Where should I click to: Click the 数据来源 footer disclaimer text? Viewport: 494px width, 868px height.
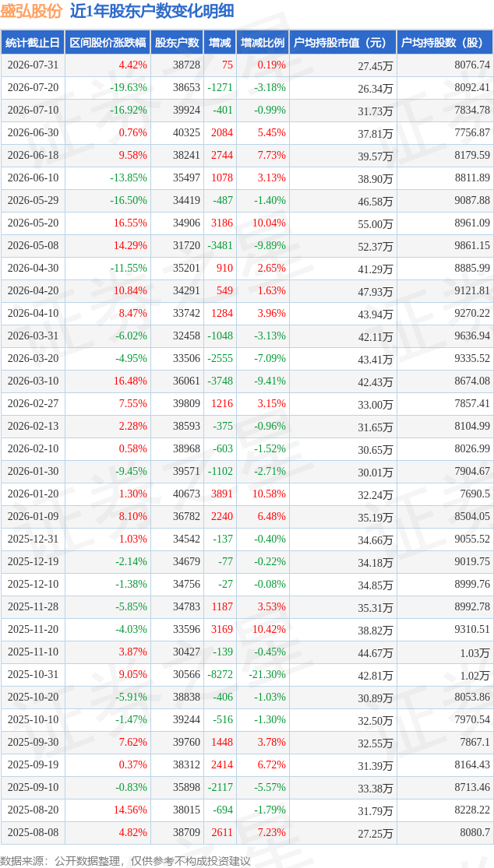125,861
